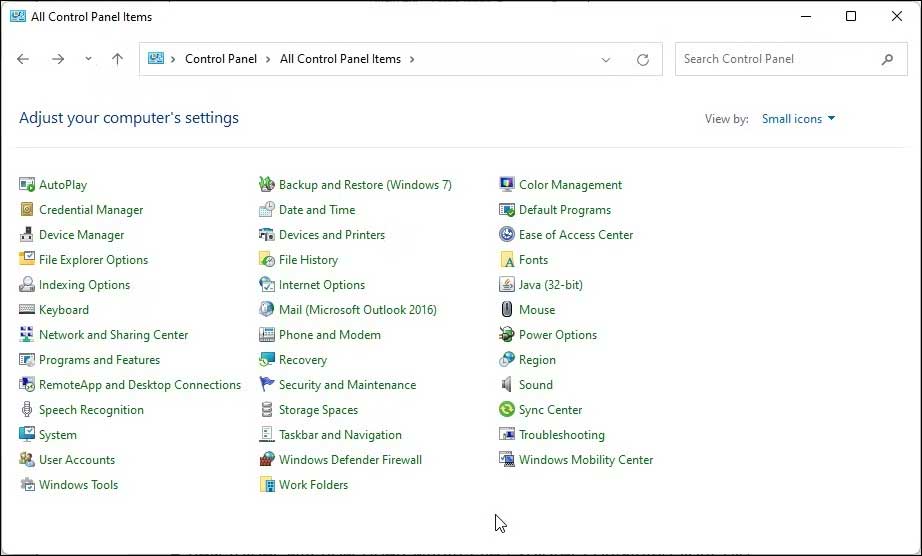Open Programs and Features

pos(99,360)
